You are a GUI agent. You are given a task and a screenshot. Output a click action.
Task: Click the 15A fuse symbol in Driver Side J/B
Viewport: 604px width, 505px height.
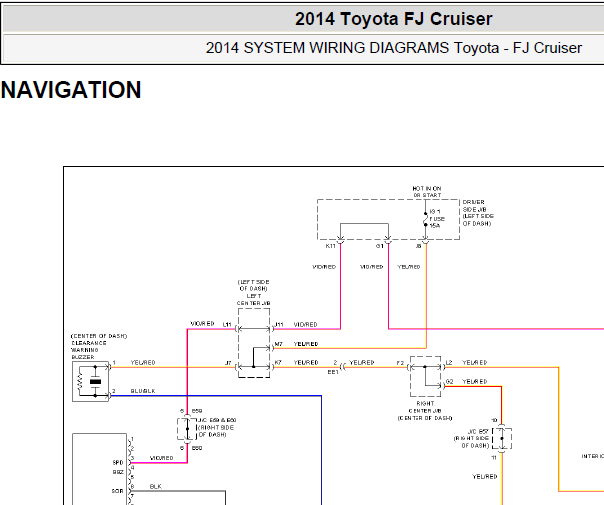pyautogui.click(x=426, y=219)
